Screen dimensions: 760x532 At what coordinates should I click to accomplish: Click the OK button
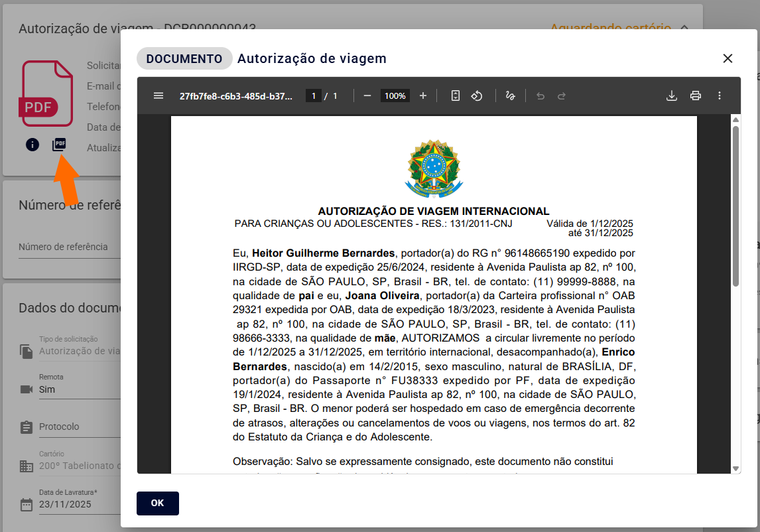(x=158, y=503)
